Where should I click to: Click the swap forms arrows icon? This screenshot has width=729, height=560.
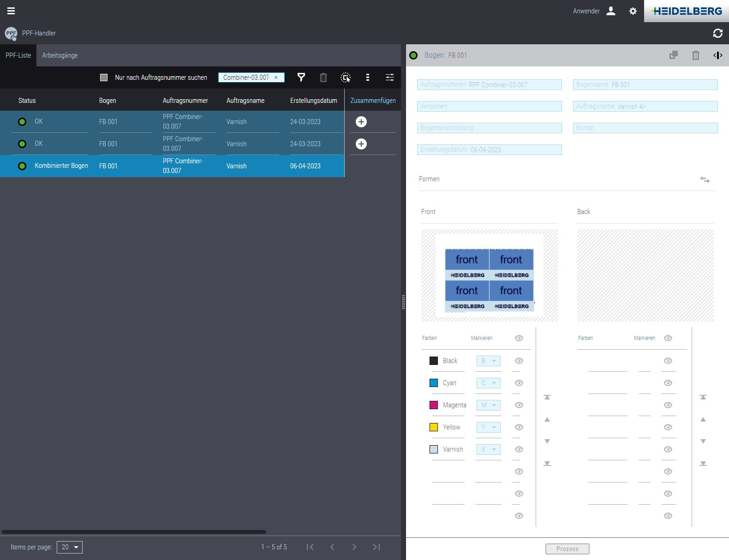click(x=705, y=179)
